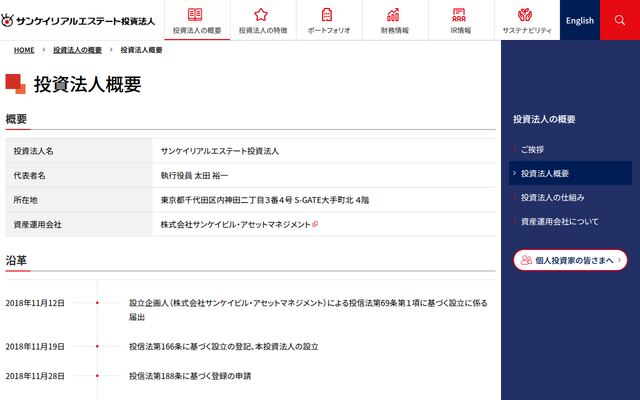Click the 投資法人概要 breadcrumb text
This screenshot has height=400, width=640.
coord(141,50)
